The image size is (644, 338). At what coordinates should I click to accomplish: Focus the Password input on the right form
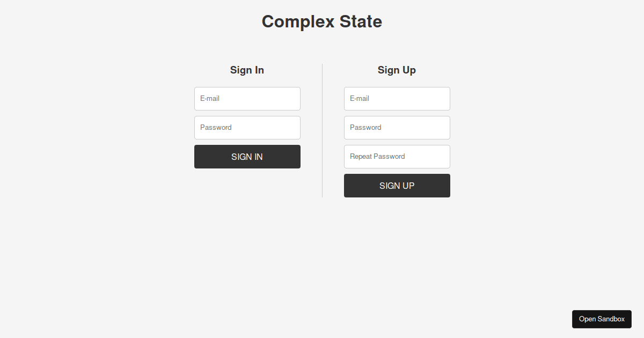point(397,127)
